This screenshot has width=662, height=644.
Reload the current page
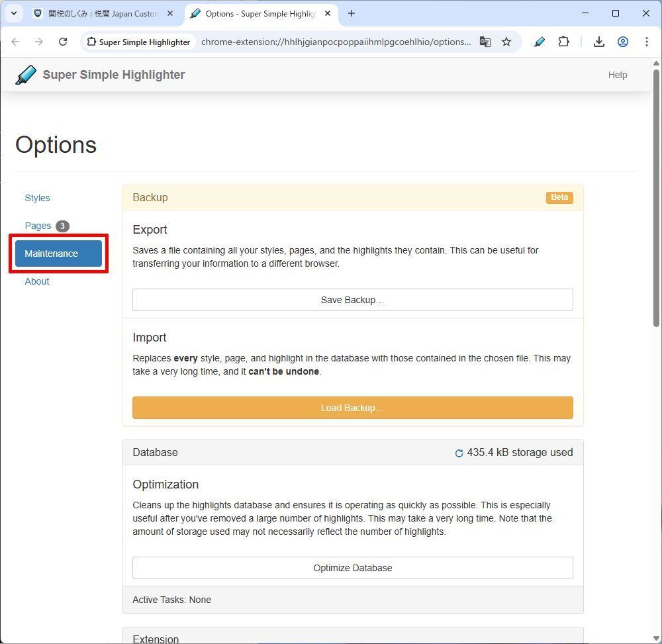pos(63,42)
